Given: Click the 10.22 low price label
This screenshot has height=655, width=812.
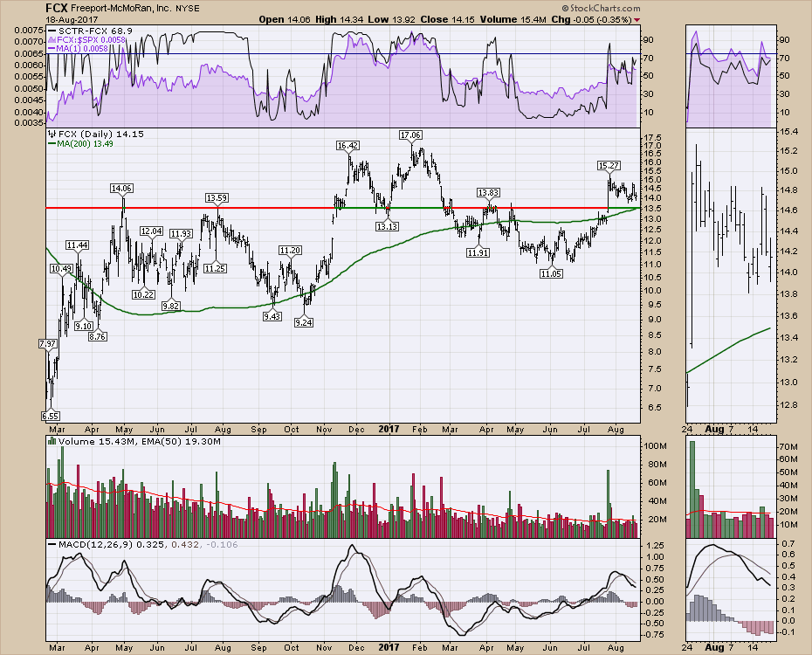Looking at the screenshot, I should coord(143,294).
